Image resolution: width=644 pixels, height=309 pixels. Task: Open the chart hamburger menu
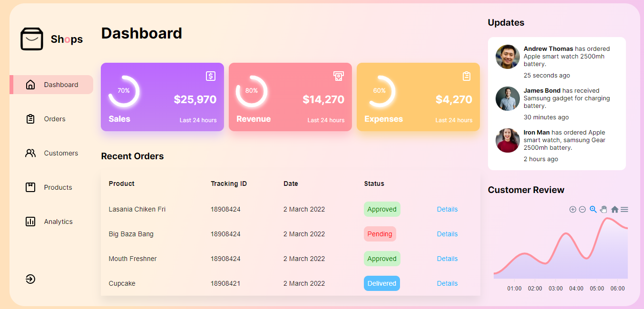[624, 210]
